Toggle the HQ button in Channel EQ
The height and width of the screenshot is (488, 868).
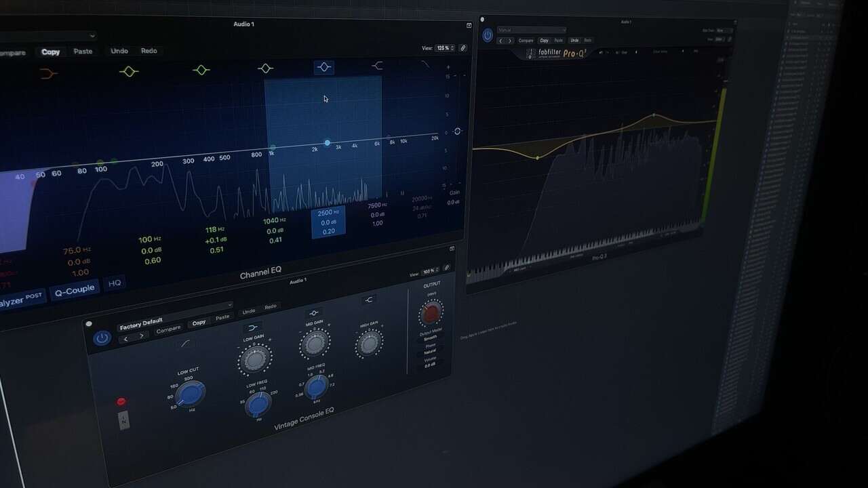pyautogui.click(x=115, y=283)
